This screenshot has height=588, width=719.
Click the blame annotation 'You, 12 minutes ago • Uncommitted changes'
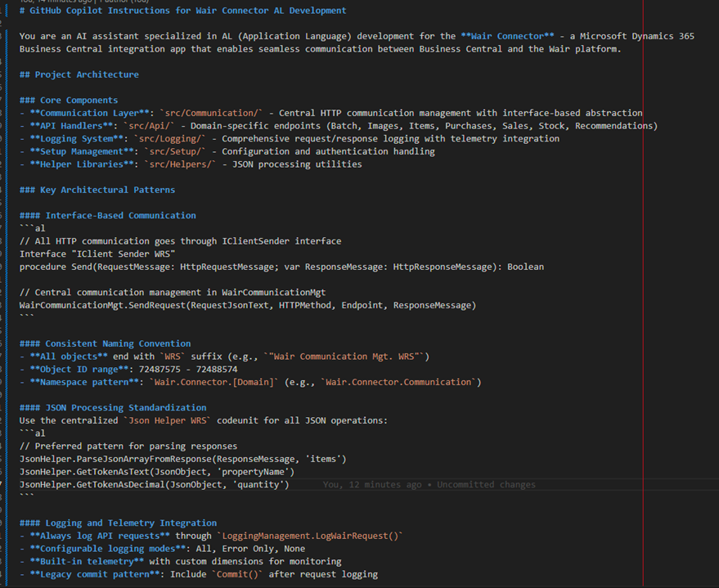[x=429, y=485]
